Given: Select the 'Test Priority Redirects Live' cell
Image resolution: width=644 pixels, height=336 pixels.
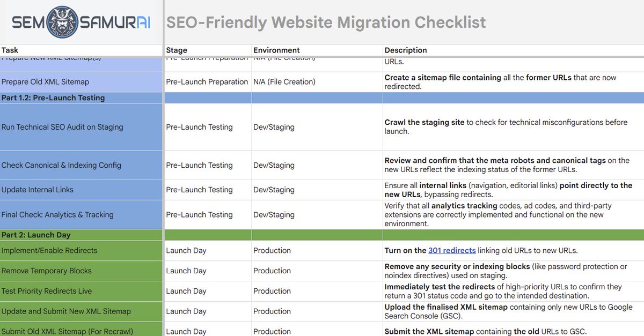Looking at the screenshot, I should click(82, 291).
